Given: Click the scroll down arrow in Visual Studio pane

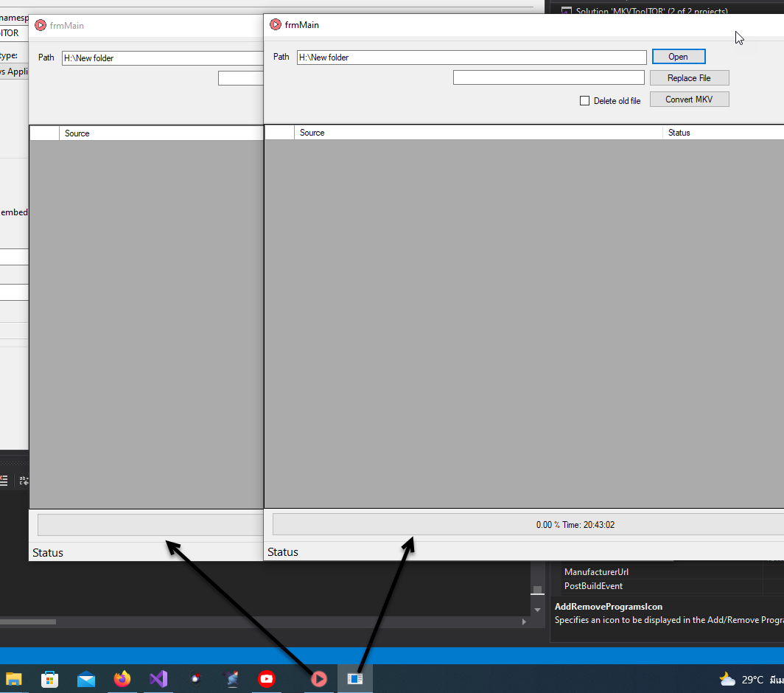Looking at the screenshot, I should pos(537,610).
